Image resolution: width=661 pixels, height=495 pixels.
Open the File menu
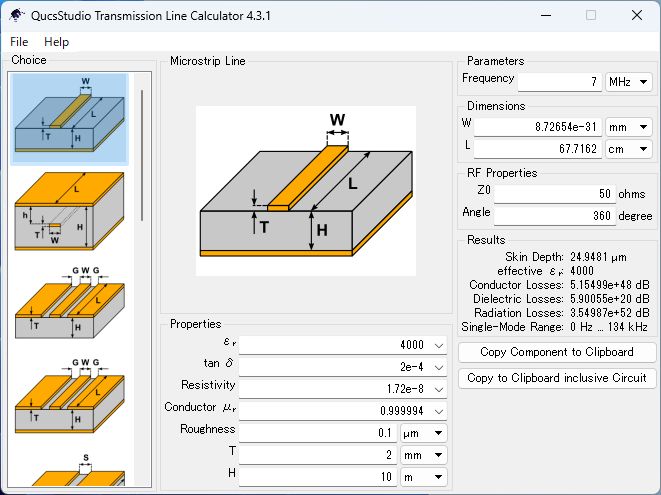(19, 42)
